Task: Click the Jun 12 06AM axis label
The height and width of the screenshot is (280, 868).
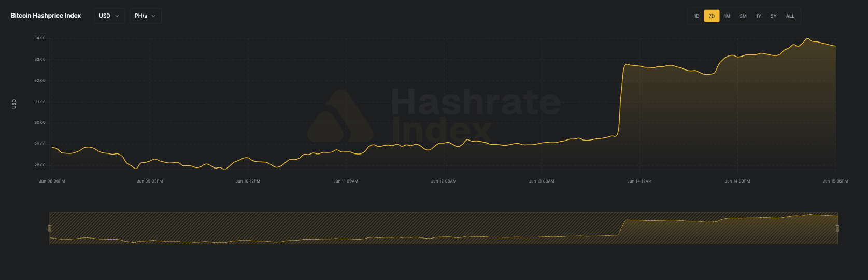Action: (444, 181)
